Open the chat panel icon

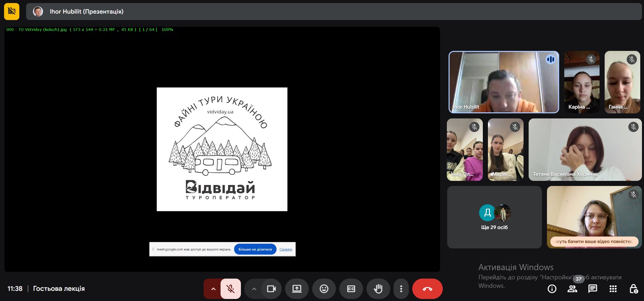click(x=593, y=289)
